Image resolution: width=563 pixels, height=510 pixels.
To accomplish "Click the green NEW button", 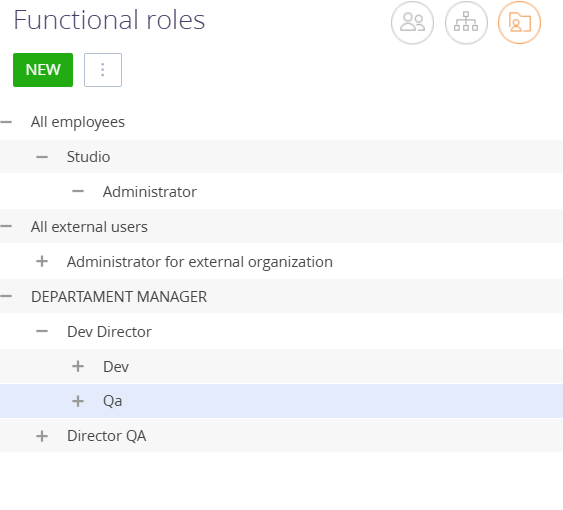I will (x=43, y=70).
